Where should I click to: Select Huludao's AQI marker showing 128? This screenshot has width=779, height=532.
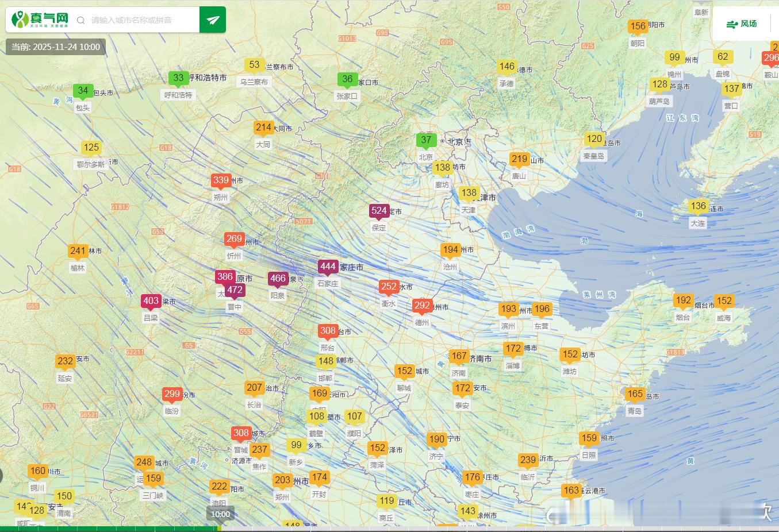(659, 86)
